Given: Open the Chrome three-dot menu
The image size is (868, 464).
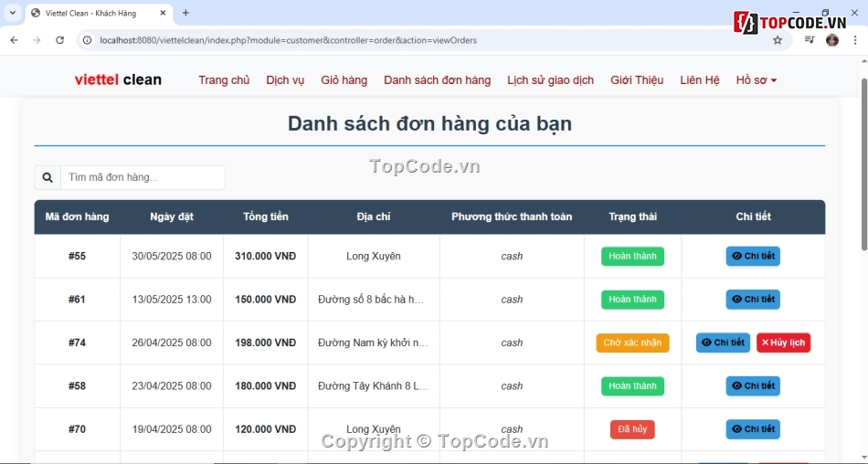Looking at the screenshot, I should pyautogui.click(x=855, y=40).
